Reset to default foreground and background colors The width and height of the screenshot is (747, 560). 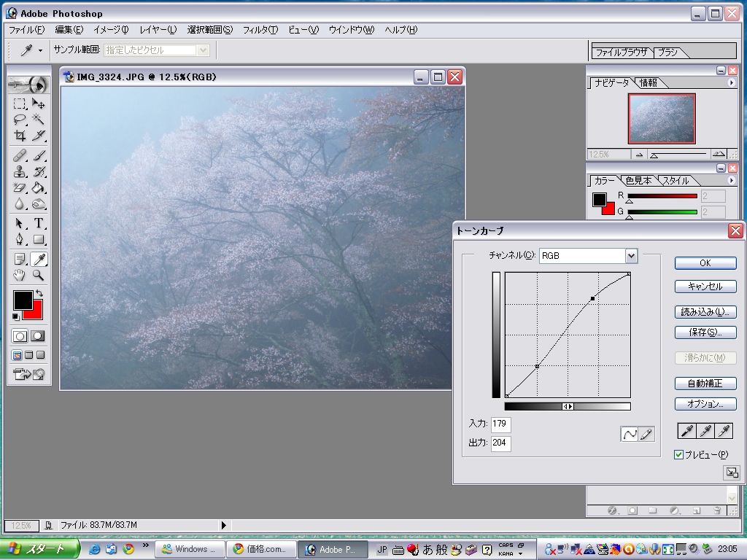coord(16,316)
